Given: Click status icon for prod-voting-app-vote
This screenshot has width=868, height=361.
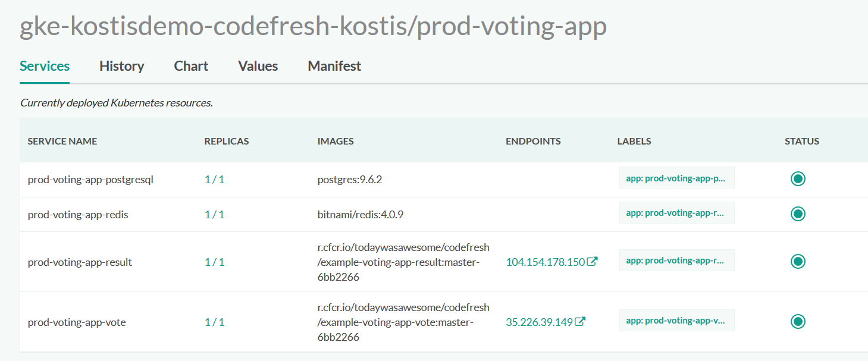Looking at the screenshot, I should tap(798, 321).
